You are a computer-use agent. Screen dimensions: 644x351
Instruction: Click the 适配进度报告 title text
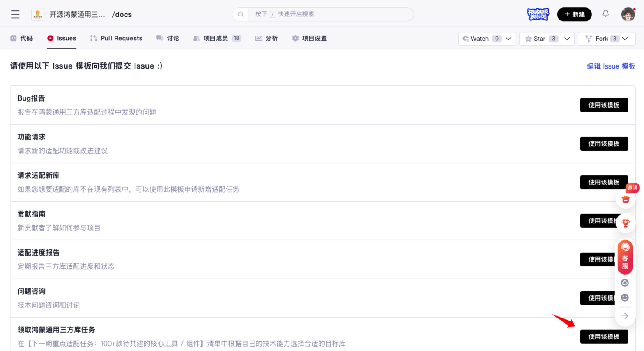point(39,253)
